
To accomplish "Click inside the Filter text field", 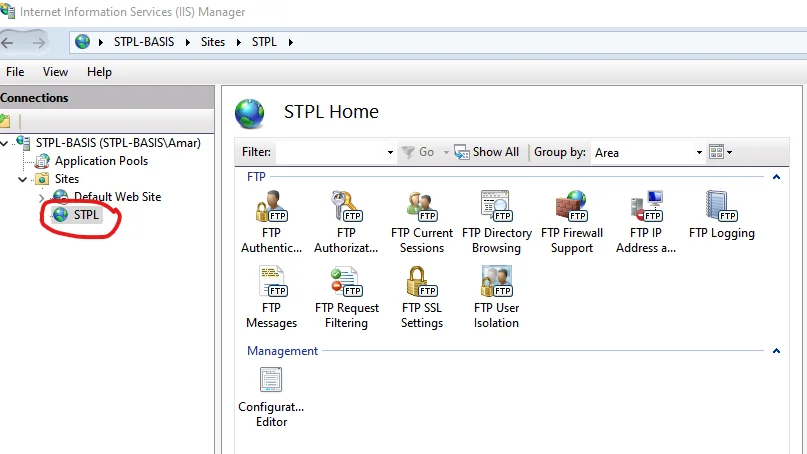I will 331,152.
